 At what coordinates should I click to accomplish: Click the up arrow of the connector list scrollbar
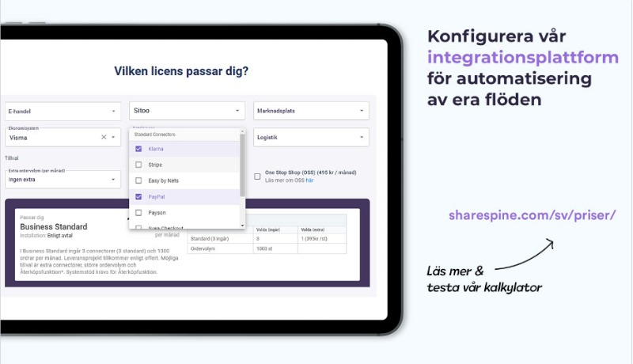point(242,131)
